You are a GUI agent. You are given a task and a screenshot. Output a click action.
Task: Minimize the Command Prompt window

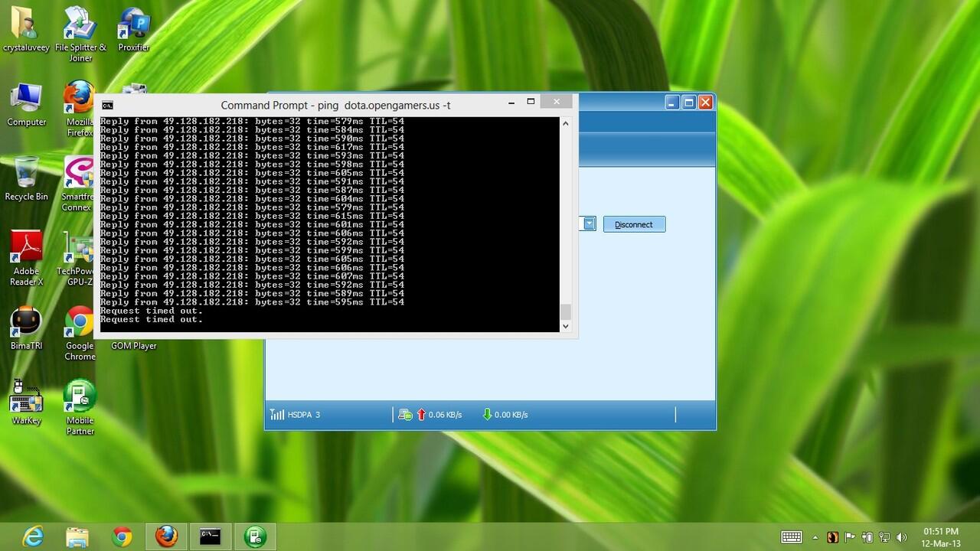pos(511,102)
